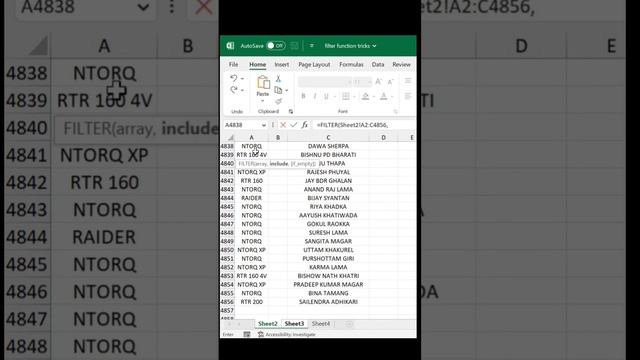Open the File tab
Viewport: 640px width, 360px height.
(233, 64)
